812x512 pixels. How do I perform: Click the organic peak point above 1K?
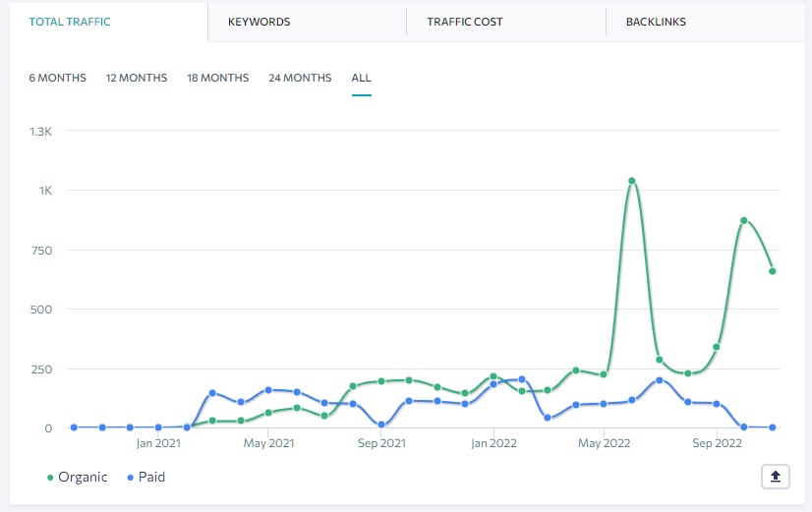pyautogui.click(x=632, y=181)
